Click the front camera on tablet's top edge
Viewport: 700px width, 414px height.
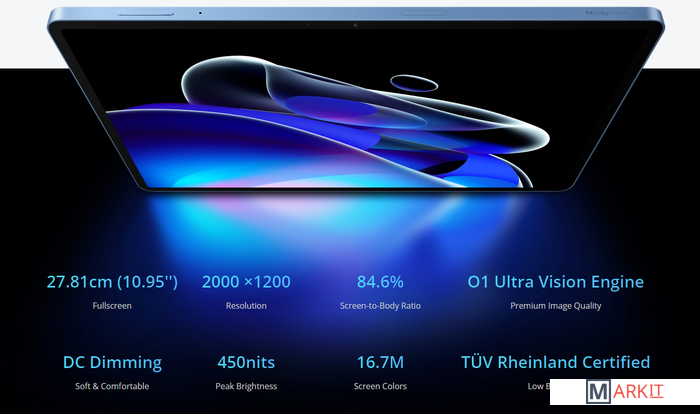357,23
